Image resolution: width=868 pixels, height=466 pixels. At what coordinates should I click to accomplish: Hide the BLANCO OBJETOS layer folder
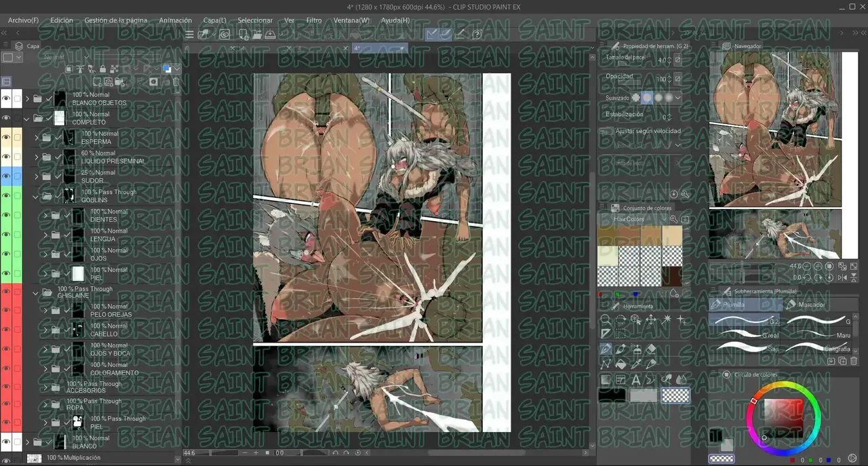pos(6,98)
